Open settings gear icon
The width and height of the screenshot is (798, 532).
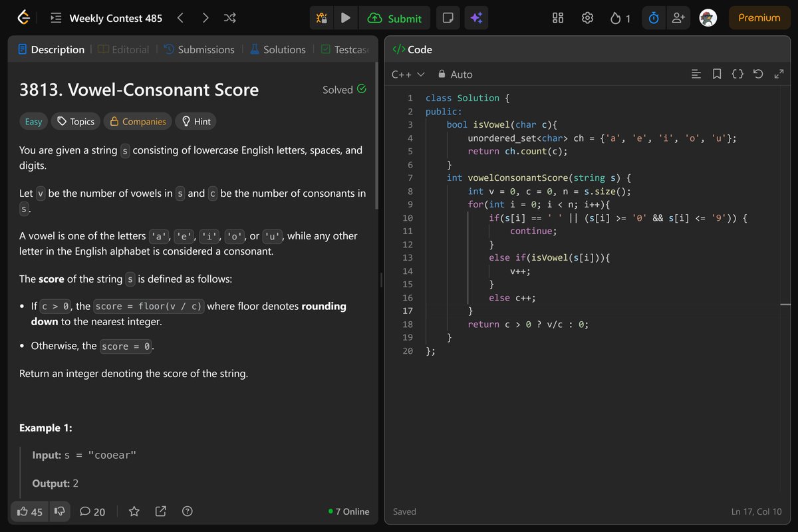pos(587,18)
